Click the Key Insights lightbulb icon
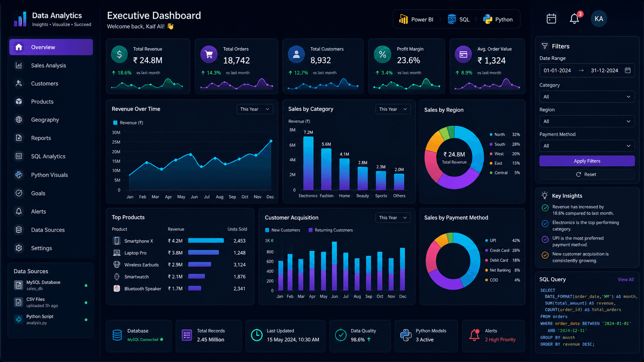 tap(545, 195)
